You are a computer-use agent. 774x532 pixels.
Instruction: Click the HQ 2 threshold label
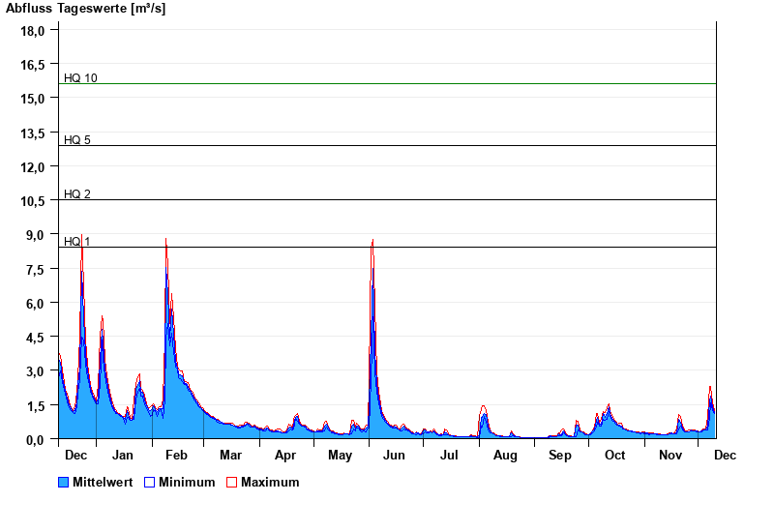77,194
